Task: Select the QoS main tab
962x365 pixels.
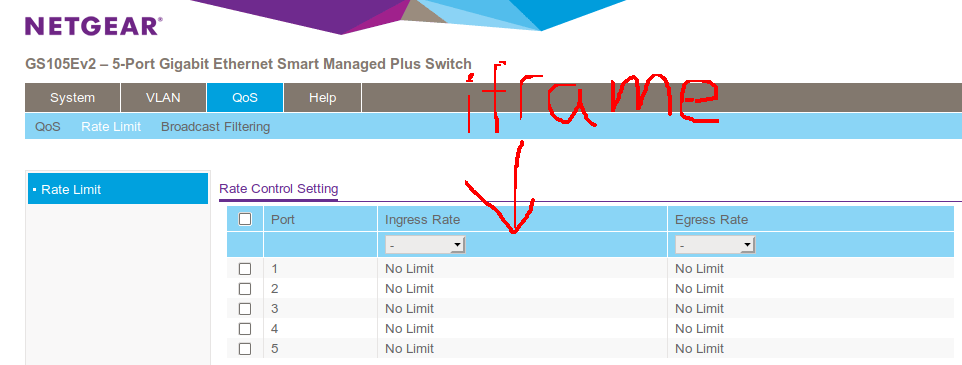Action: pyautogui.click(x=245, y=98)
